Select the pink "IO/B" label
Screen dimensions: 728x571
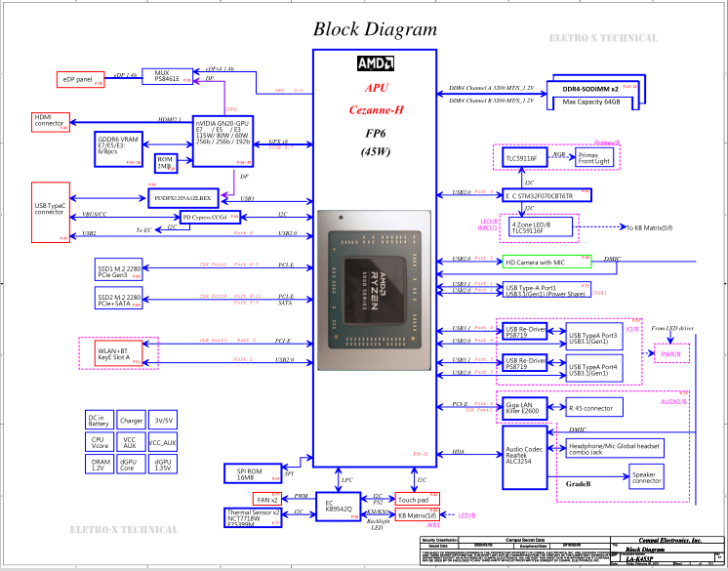point(632,329)
